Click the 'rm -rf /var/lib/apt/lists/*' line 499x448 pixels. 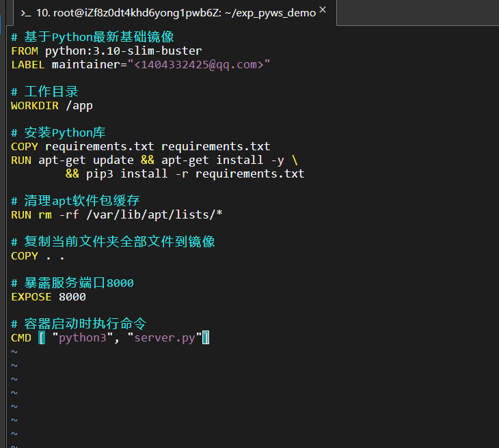(117, 215)
